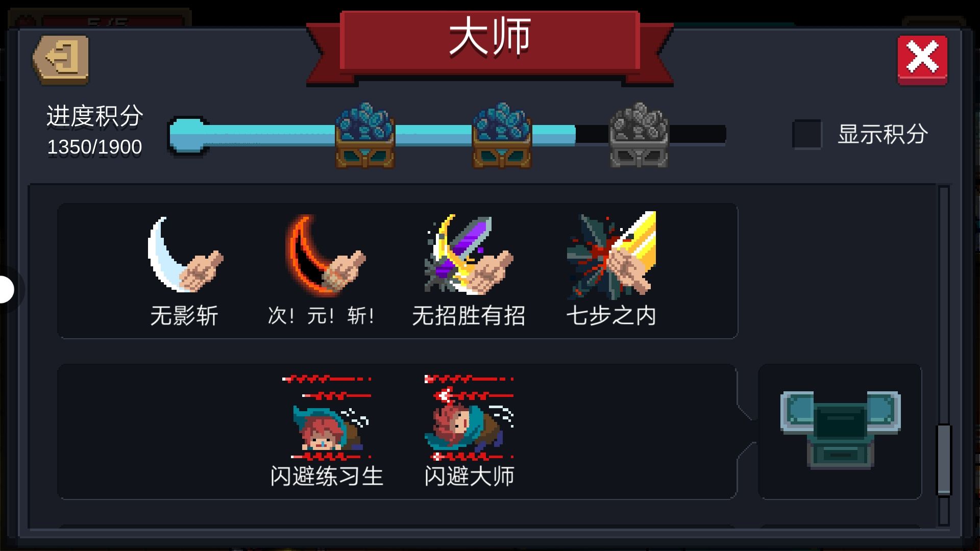Open the 次!元!斩! flaming crescent achievement
Image resolution: width=980 pixels, height=551 pixels.
pyautogui.click(x=325, y=255)
